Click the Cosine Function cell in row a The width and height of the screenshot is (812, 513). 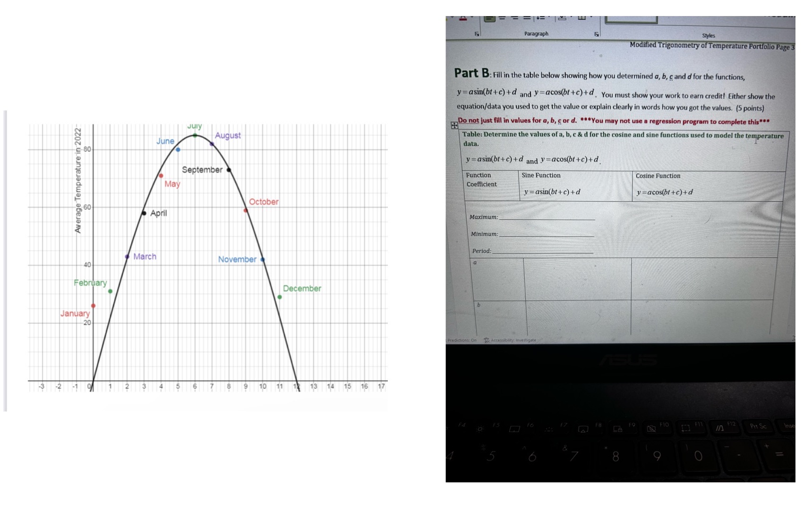point(704,279)
